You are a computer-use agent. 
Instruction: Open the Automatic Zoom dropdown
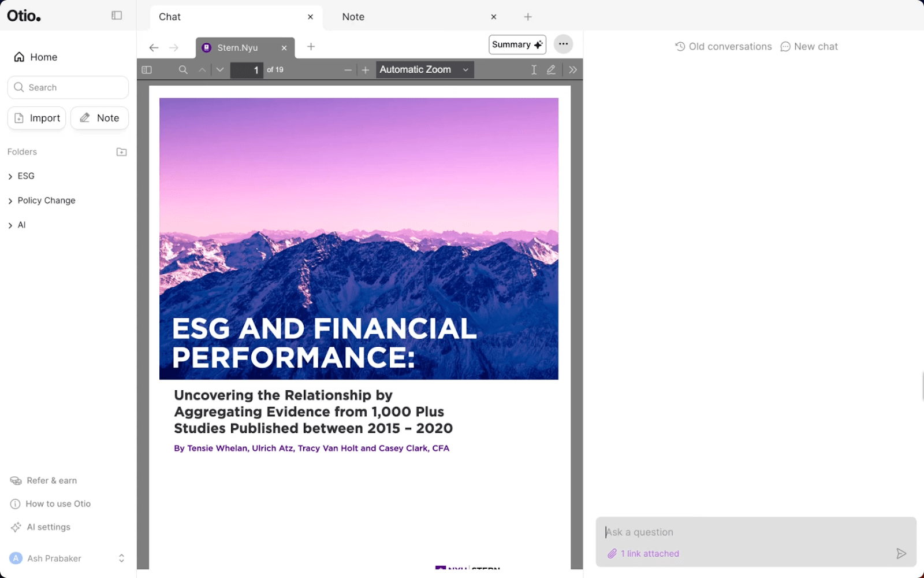point(424,70)
